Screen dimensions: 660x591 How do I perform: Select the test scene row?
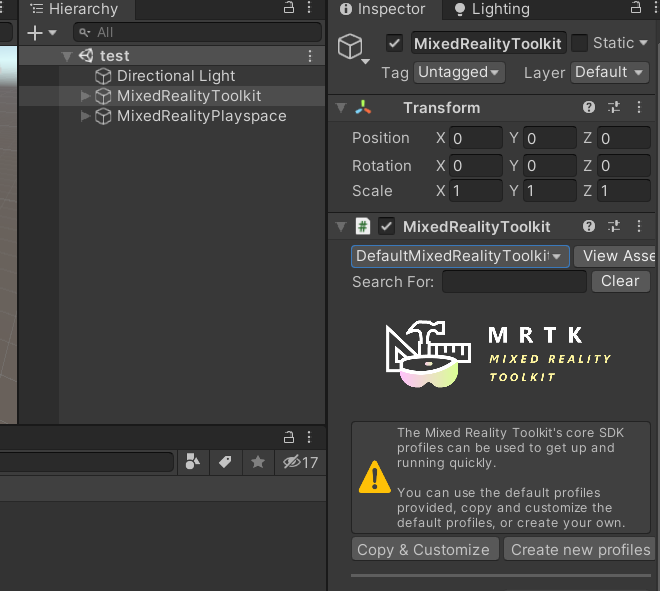click(x=172, y=56)
